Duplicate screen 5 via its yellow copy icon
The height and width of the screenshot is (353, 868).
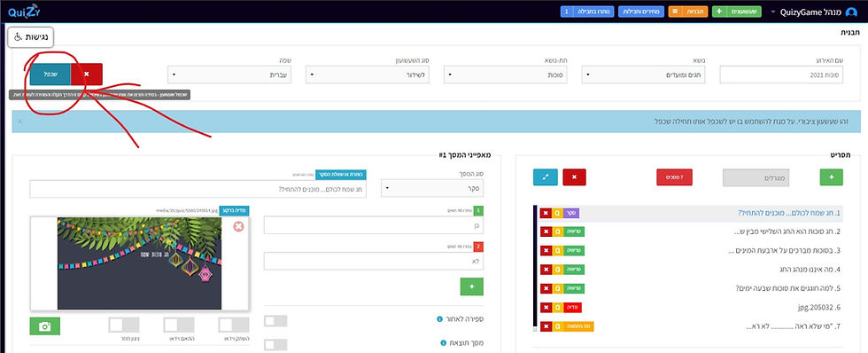click(557, 288)
